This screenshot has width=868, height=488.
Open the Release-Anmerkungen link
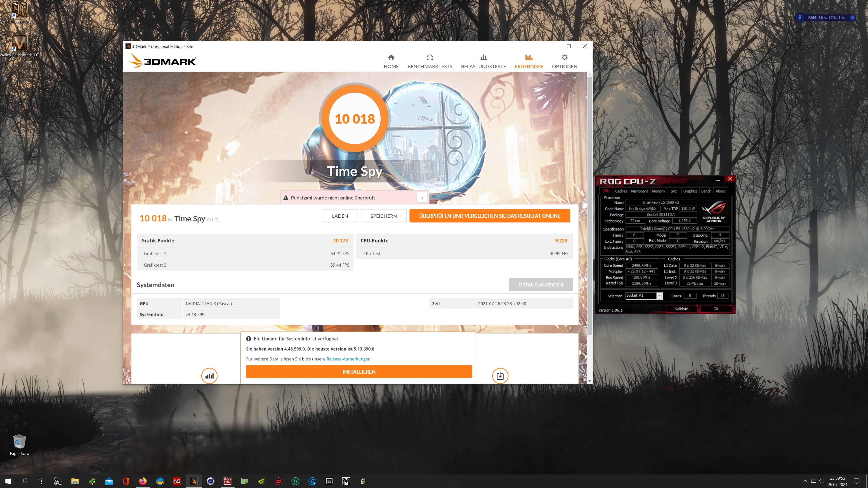(349, 359)
